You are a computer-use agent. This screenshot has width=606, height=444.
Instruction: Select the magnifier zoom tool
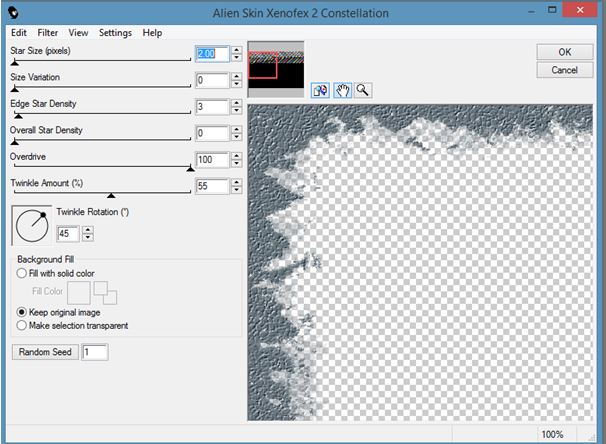(363, 90)
